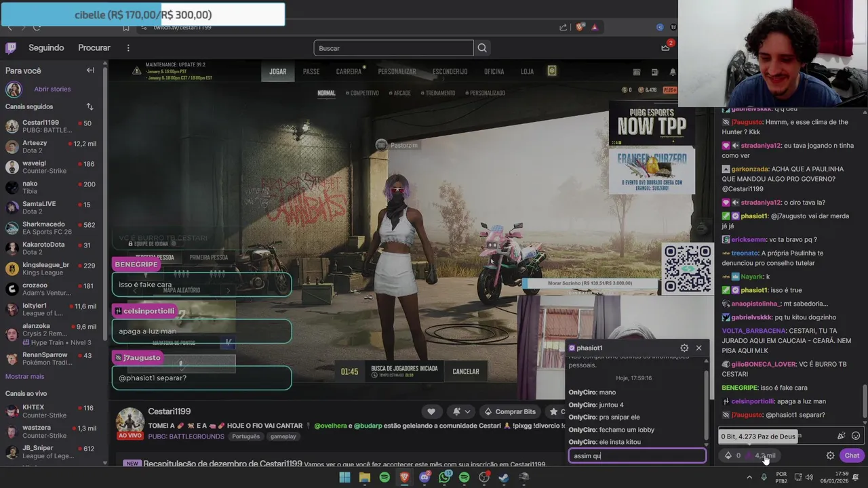The height and width of the screenshot is (488, 868).
Task: Open JB_Sniper live channel
Action: (x=52, y=451)
